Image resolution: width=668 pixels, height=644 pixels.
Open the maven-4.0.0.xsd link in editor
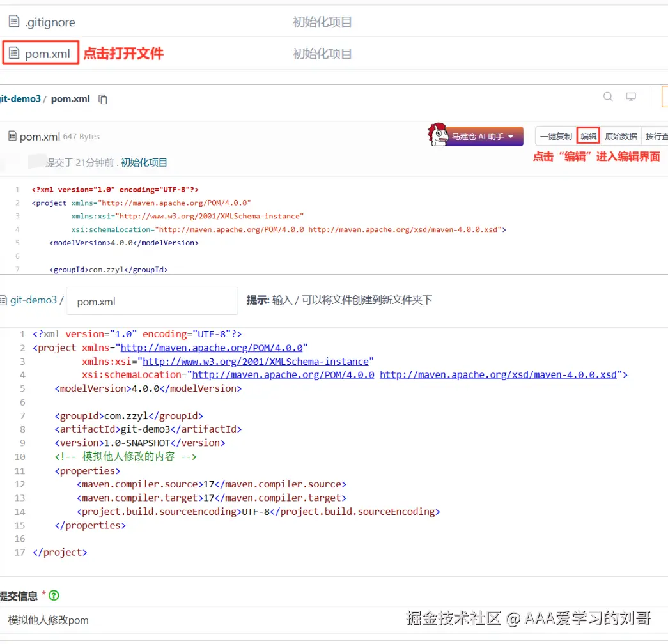[x=498, y=375]
